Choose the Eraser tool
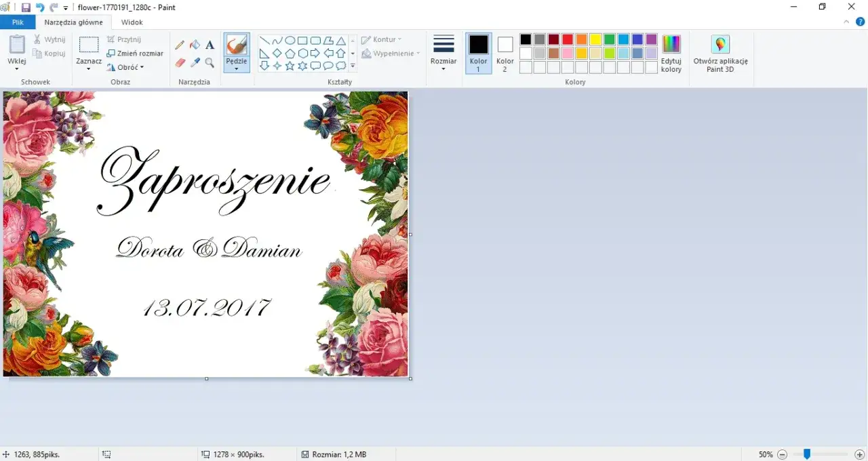 click(179, 61)
